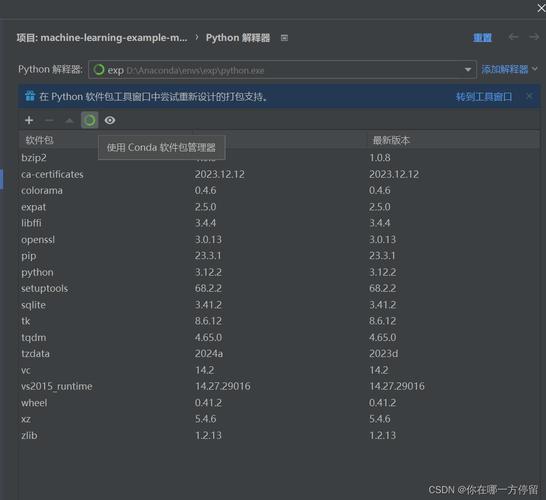Select the openssl package row

279,240
